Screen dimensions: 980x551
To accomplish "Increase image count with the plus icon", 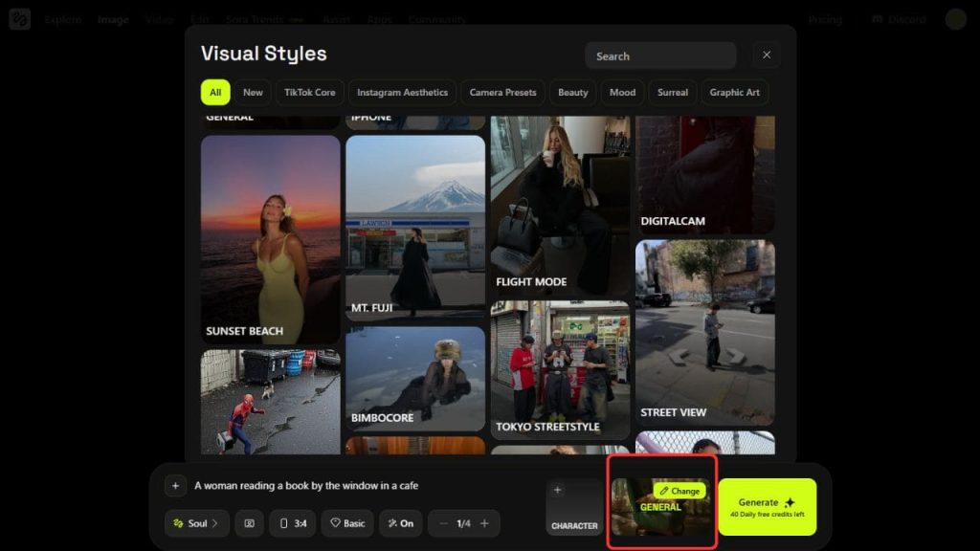I will click(x=484, y=523).
